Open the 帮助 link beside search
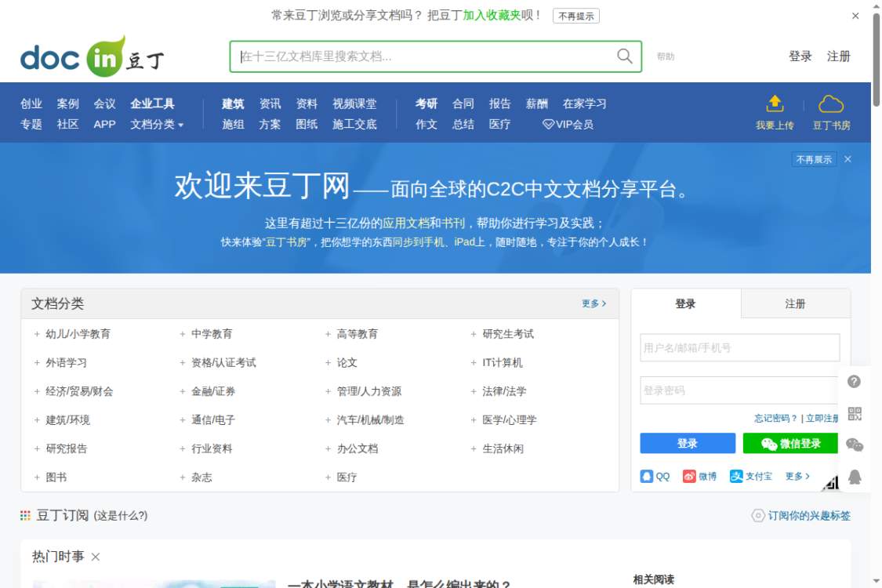Screen dimensions: 882x588 point(666,56)
